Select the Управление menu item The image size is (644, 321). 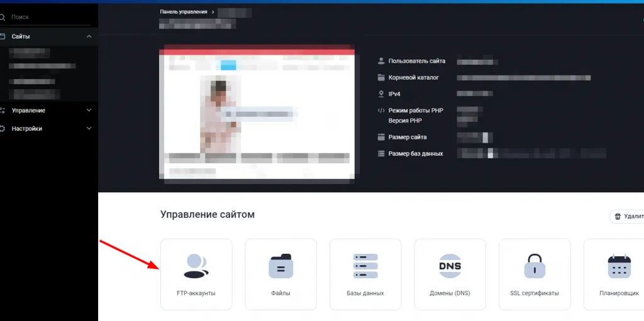click(x=28, y=111)
